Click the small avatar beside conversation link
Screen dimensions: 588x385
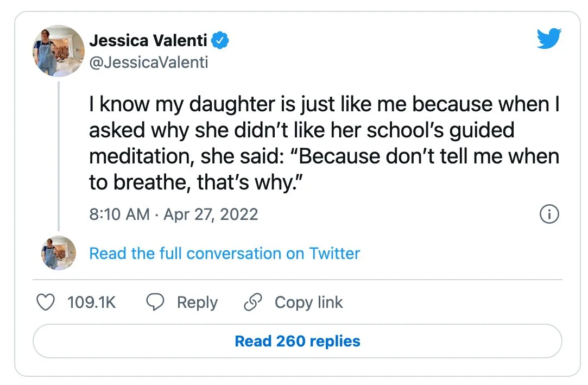click(x=59, y=253)
